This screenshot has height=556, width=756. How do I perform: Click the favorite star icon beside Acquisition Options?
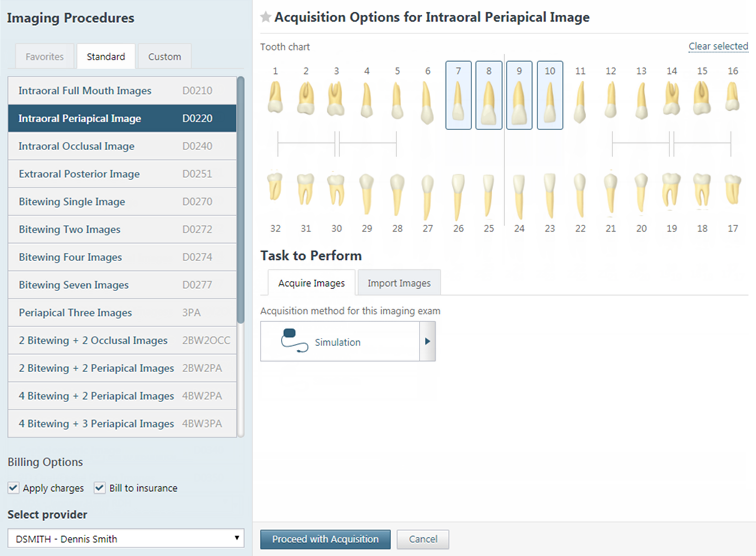(x=265, y=18)
